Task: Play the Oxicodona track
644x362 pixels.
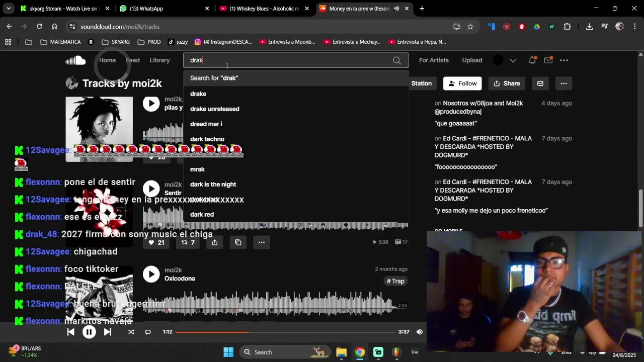Action: pyautogui.click(x=151, y=274)
